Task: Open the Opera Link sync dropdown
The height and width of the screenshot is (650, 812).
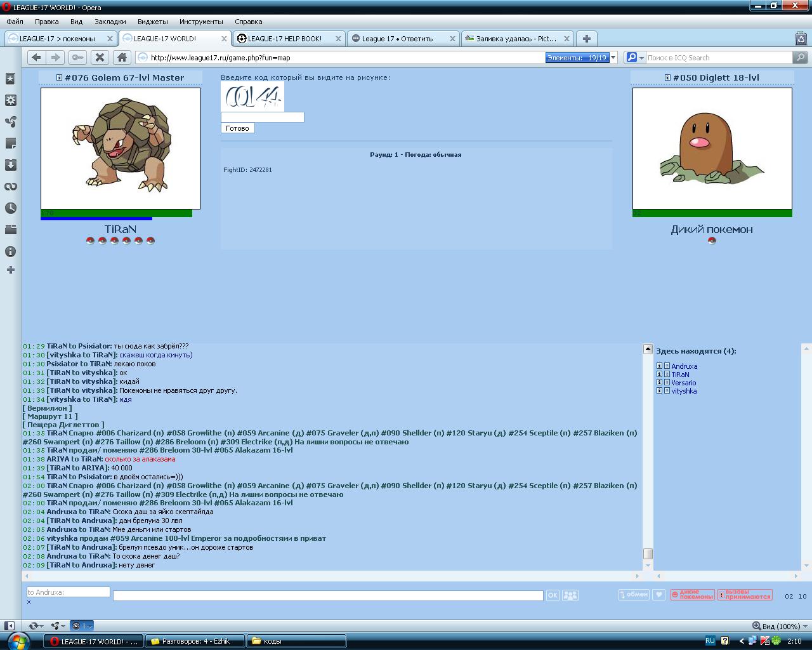Action: 37,626
